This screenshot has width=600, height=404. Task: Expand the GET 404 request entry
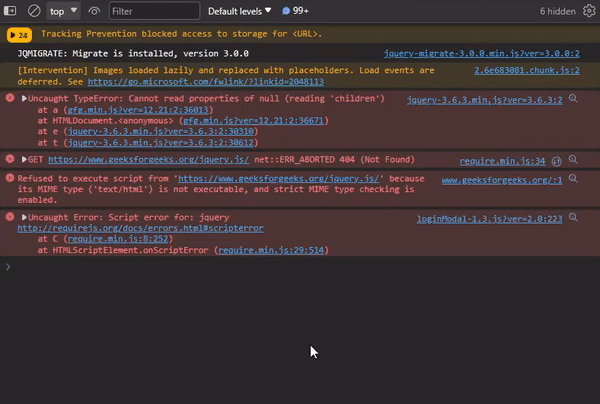(x=24, y=160)
